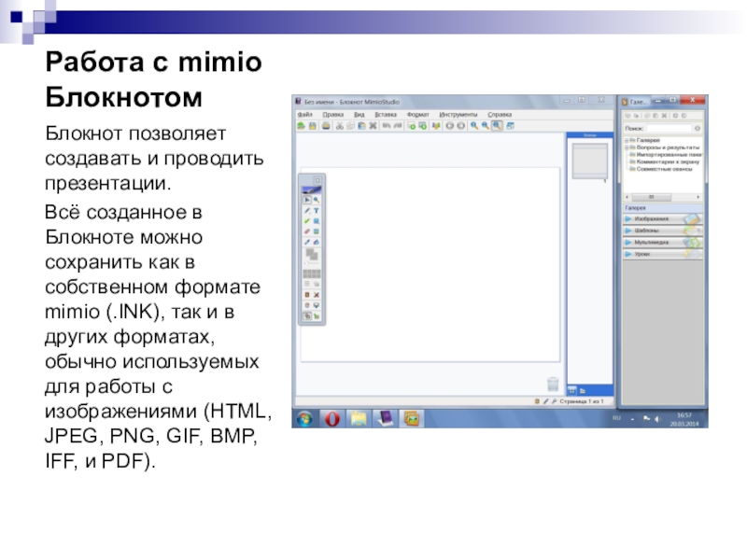Select the green Highlighter tool in toolbox
The width and height of the screenshot is (747, 560).
pyautogui.click(x=307, y=221)
